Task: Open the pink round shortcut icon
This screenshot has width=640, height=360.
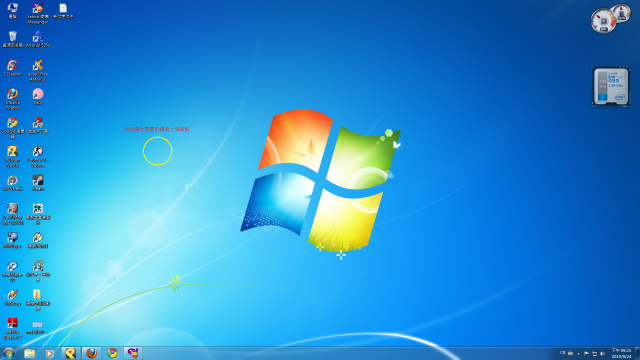Action: pyautogui.click(x=38, y=96)
